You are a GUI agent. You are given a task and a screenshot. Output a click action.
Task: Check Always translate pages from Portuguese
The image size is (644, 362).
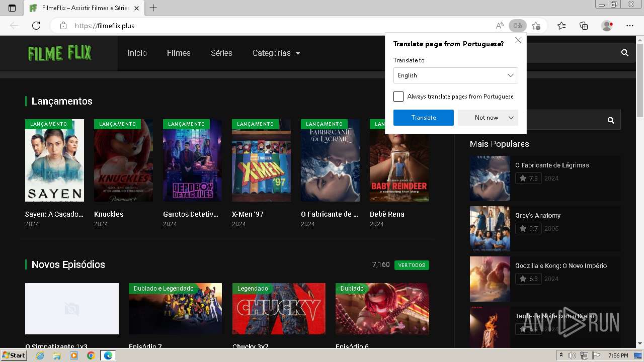pyautogui.click(x=398, y=97)
